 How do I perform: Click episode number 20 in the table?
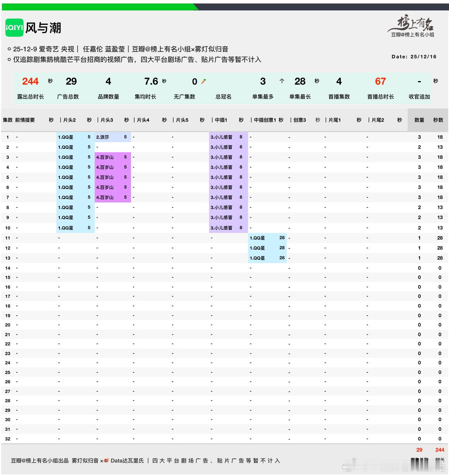pyautogui.click(x=8, y=325)
